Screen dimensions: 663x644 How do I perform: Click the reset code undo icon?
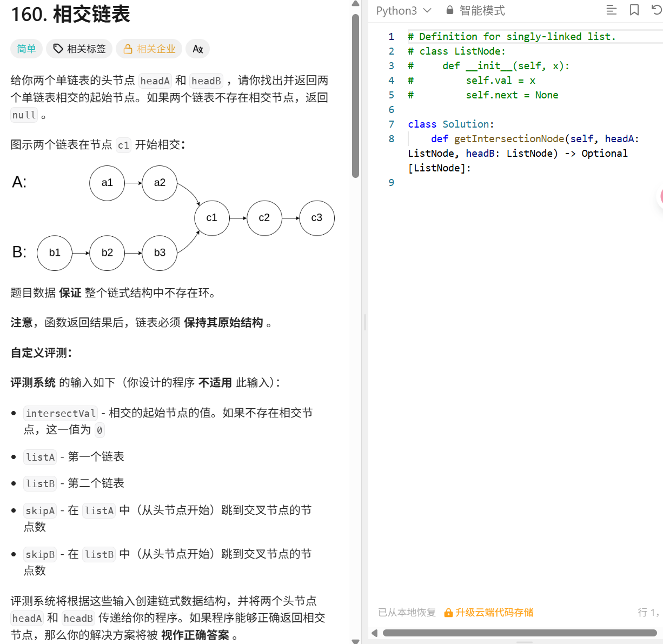[657, 10]
